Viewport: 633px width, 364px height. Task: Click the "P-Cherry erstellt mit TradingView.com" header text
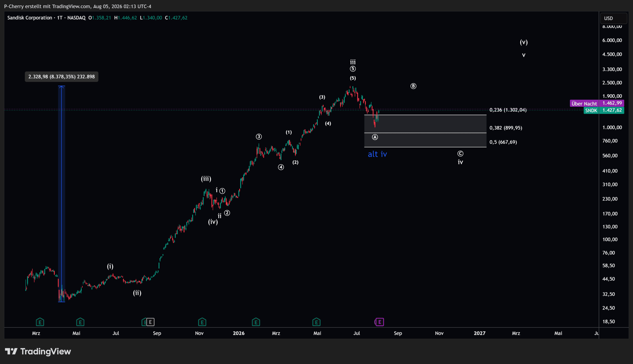(47, 6)
